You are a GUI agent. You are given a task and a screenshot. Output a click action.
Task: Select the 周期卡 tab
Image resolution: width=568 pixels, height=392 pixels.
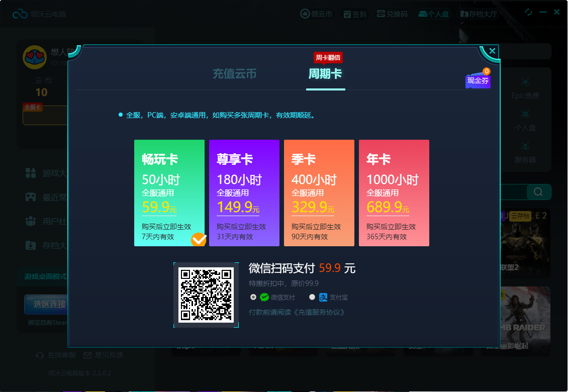(325, 74)
